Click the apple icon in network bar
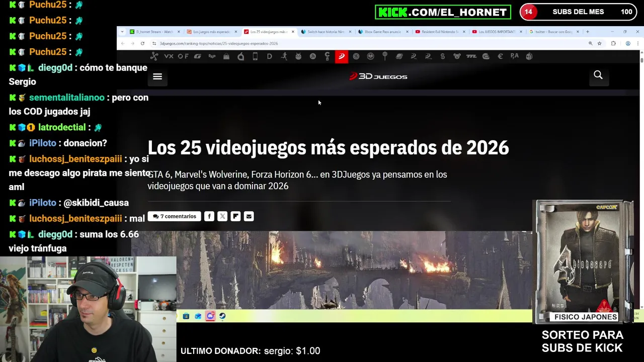The width and height of the screenshot is (644, 362). click(241, 56)
